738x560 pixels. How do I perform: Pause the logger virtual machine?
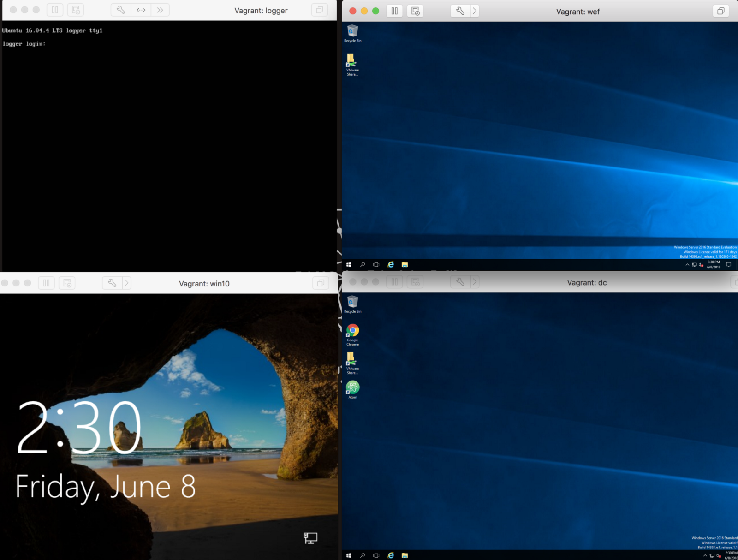[55, 10]
